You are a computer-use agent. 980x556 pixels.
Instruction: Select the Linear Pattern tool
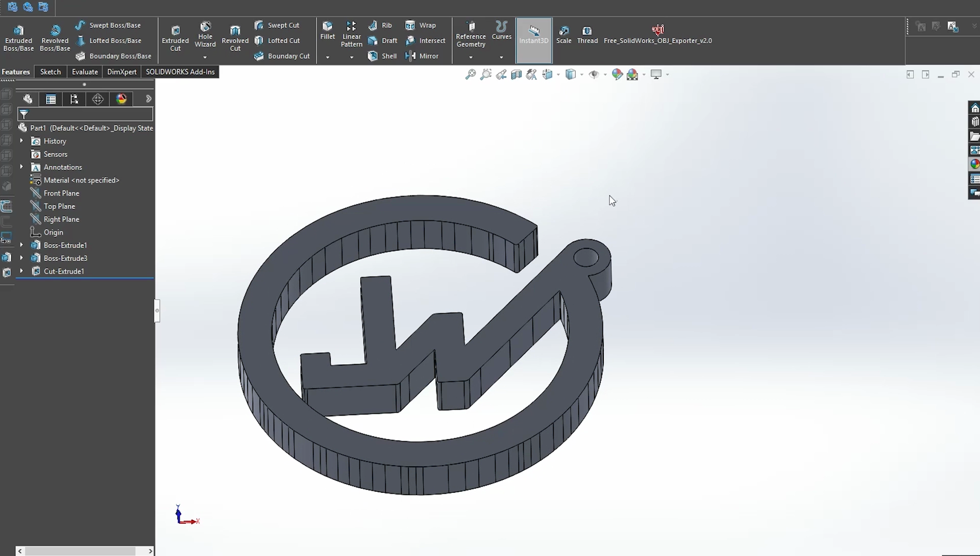point(352,35)
